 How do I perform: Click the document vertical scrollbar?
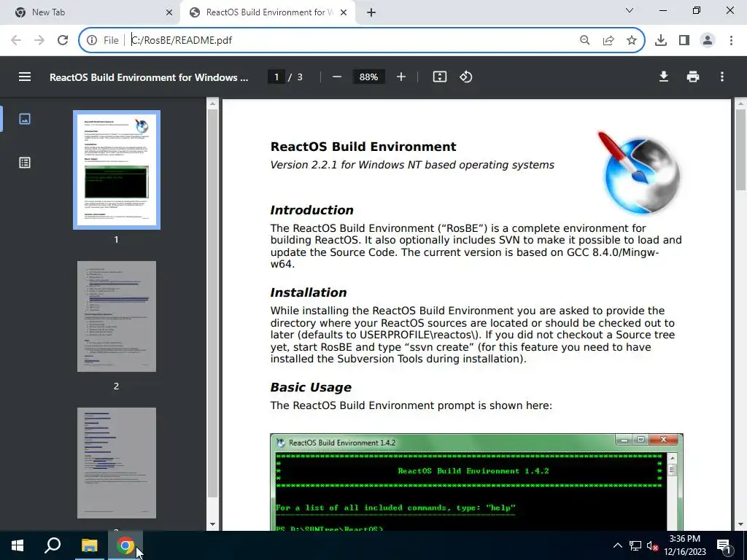(x=740, y=149)
